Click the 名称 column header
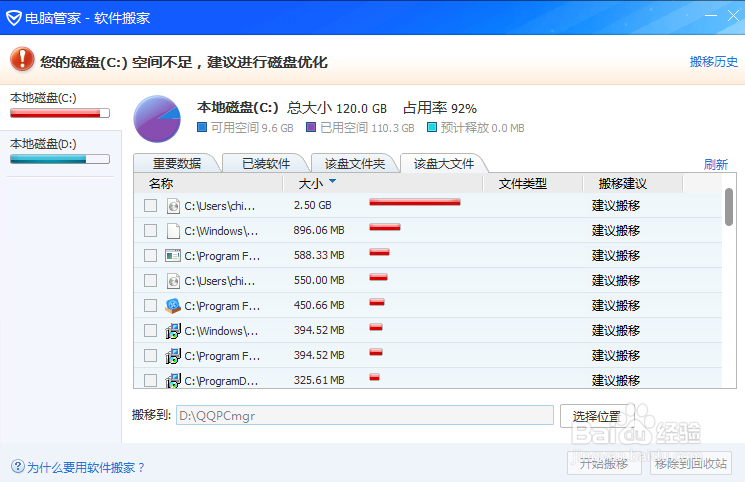Image resolution: width=745 pixels, height=482 pixels. pyautogui.click(x=161, y=183)
